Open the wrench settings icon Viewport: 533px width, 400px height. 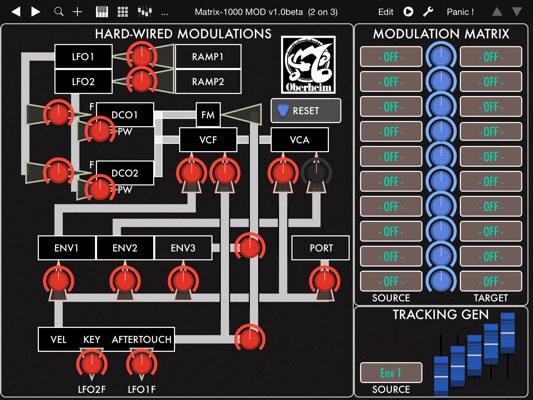pyautogui.click(x=428, y=12)
